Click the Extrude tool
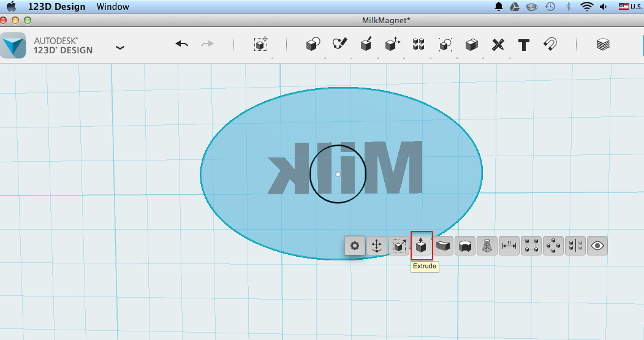Image resolution: width=644 pixels, height=340 pixels. [x=422, y=246]
